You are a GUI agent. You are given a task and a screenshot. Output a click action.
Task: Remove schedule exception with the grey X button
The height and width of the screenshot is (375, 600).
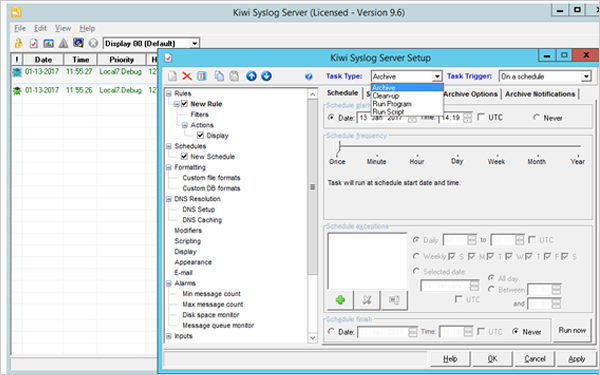[x=367, y=300]
